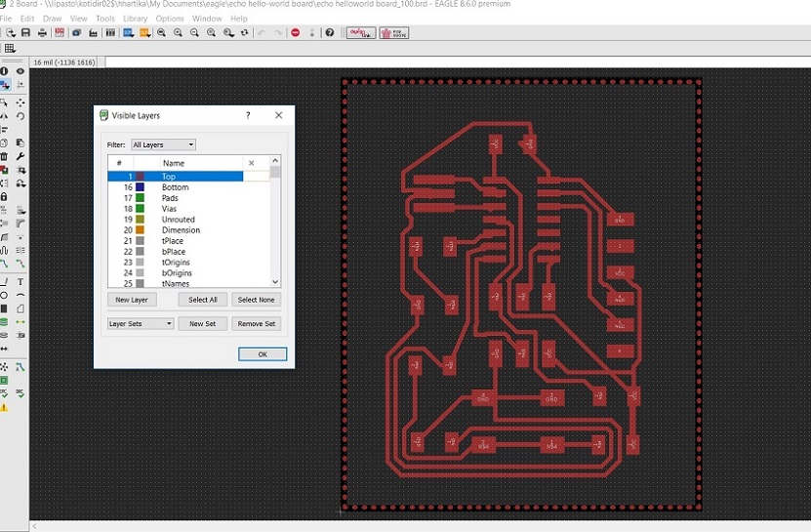Click the Dimension layer orange color swatch
811x532 pixels.
[140, 230]
